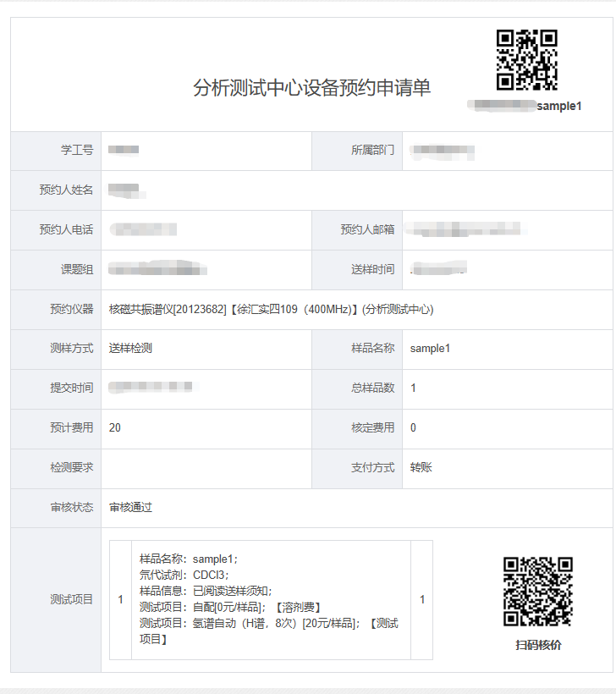
Task: Click the QR code above 扫码核价
Action: 537,591
